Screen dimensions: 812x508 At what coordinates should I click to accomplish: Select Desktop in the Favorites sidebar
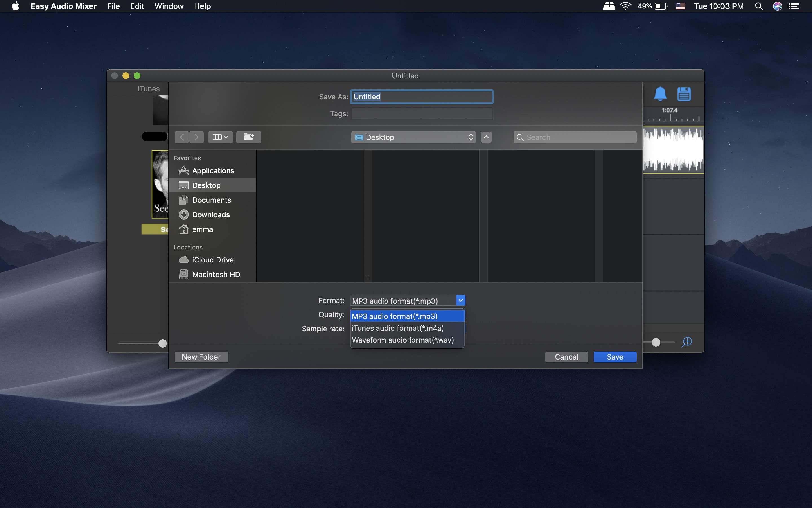click(212, 185)
